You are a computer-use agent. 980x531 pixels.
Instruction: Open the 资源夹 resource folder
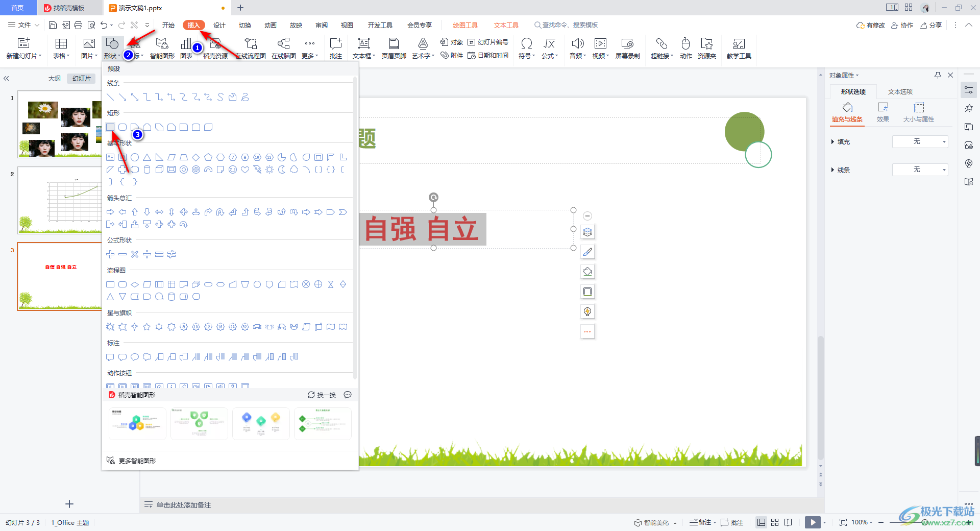(707, 48)
